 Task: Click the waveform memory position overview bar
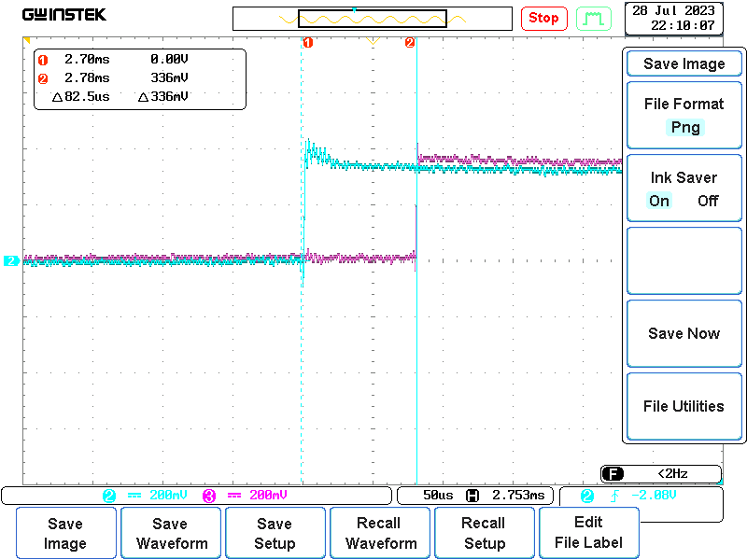373,19
